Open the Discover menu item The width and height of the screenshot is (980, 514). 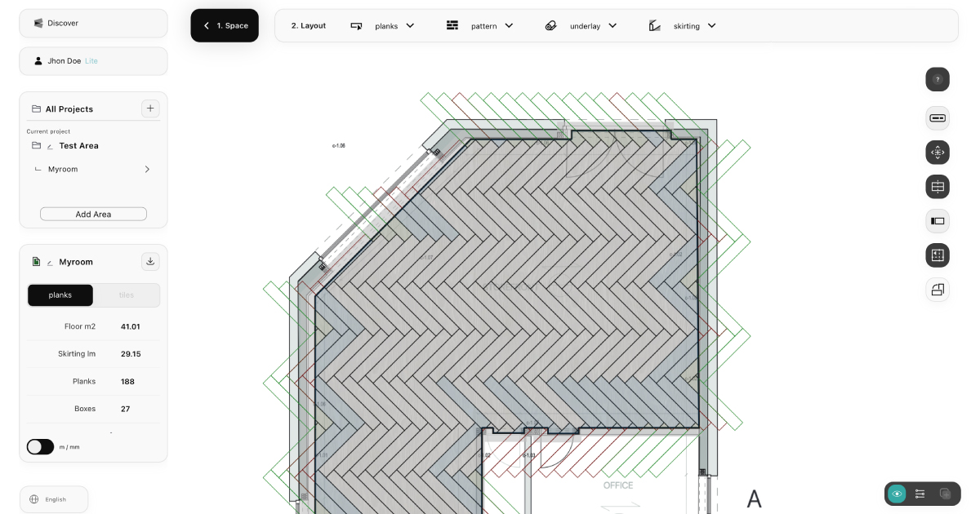93,23
